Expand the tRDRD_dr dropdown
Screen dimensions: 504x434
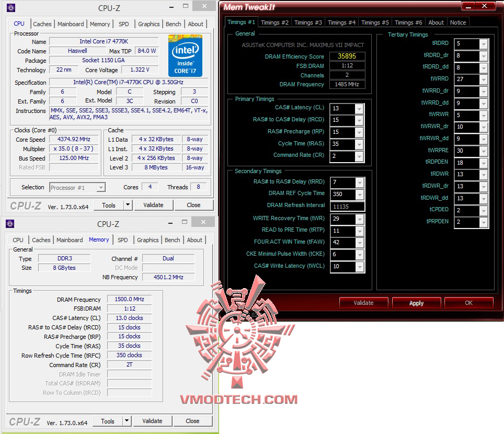(x=484, y=56)
